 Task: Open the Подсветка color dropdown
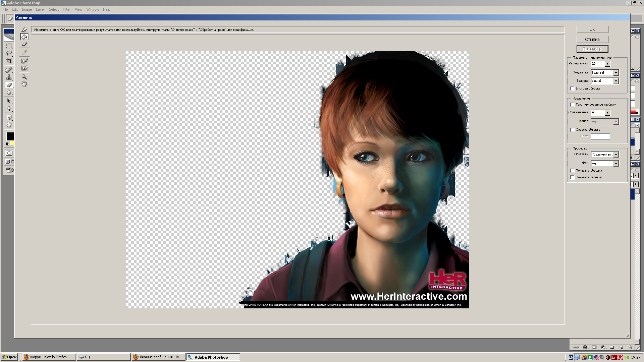click(616, 73)
